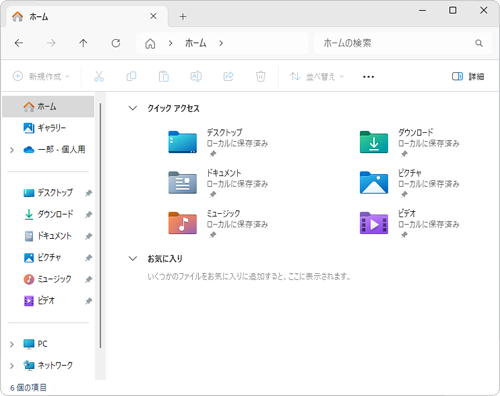500x396 pixels.
Task: Add a new tab with plus button
Action: coord(183,16)
